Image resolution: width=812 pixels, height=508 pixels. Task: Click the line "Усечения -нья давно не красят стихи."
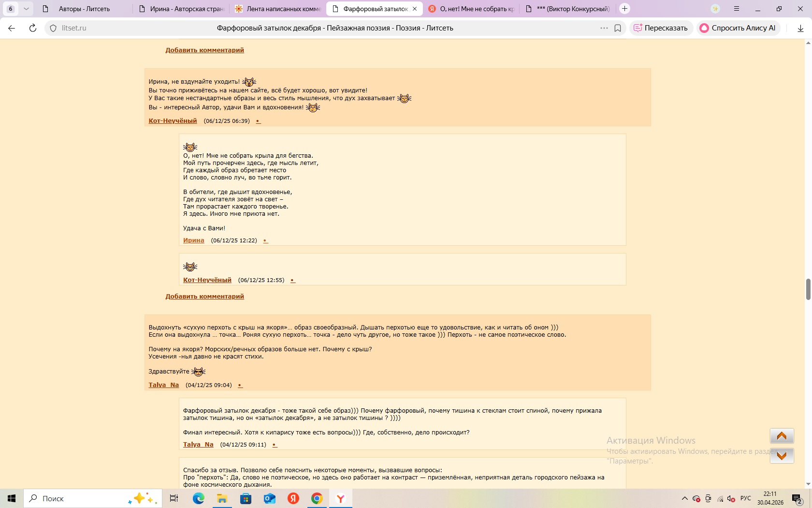(206, 356)
